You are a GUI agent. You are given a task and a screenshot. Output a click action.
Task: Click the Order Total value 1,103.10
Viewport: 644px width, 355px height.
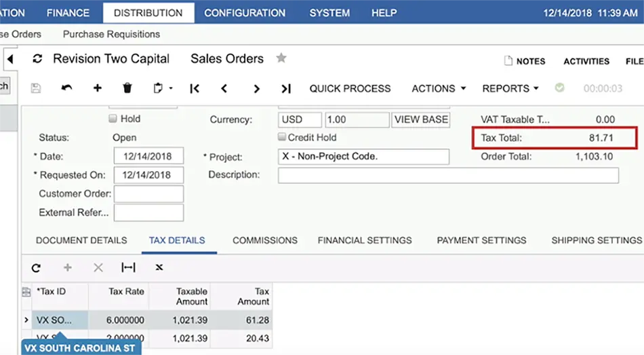pyautogui.click(x=594, y=156)
